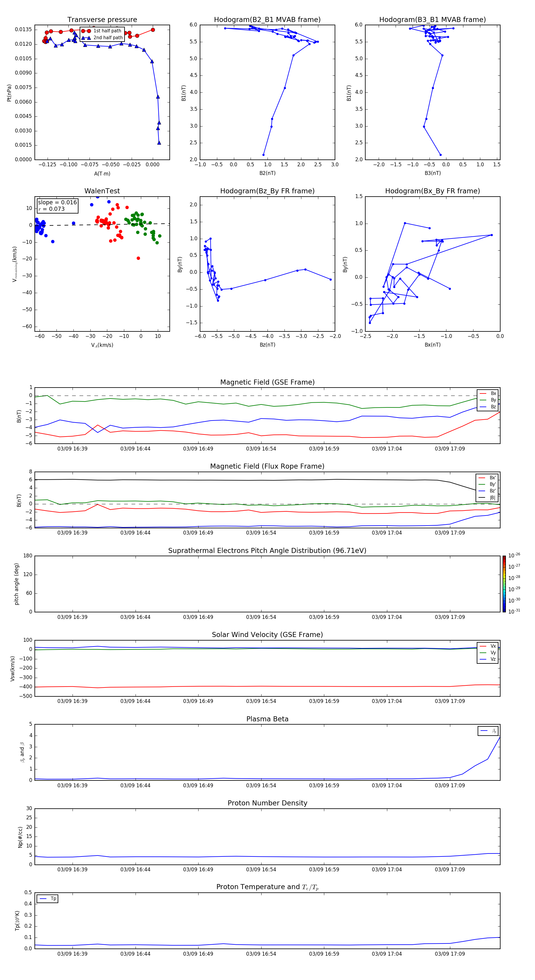The image size is (535, 980).
Task: Select the "WalenTest" plot title
Action: coord(102,191)
